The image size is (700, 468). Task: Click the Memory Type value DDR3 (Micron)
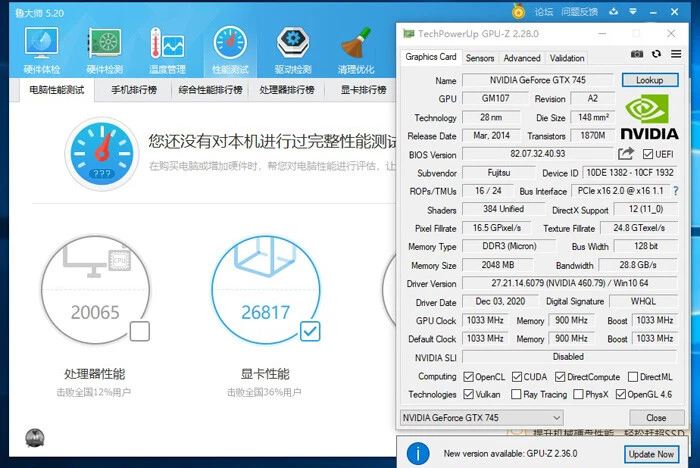click(509, 246)
